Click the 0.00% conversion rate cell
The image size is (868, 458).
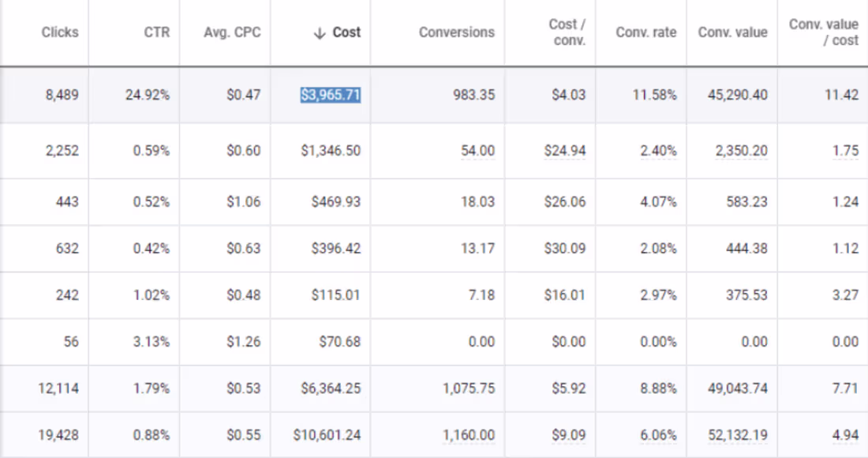[x=660, y=342]
